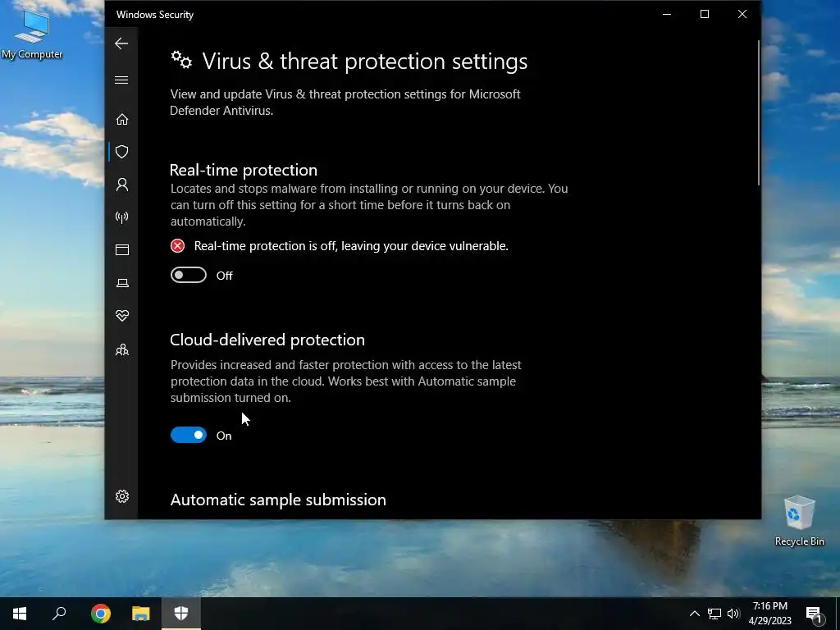Click the Virus & threat protection settings title
840x630 pixels.
pos(364,61)
